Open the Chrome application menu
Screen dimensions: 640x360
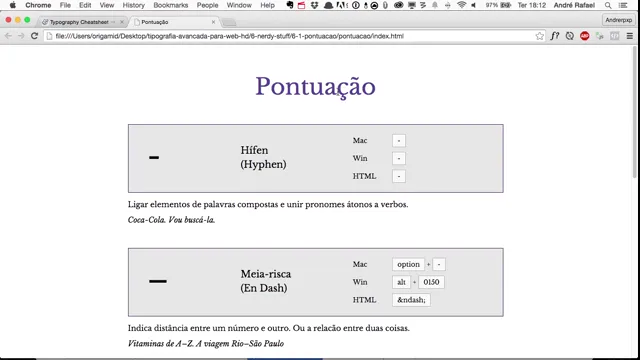38,5
